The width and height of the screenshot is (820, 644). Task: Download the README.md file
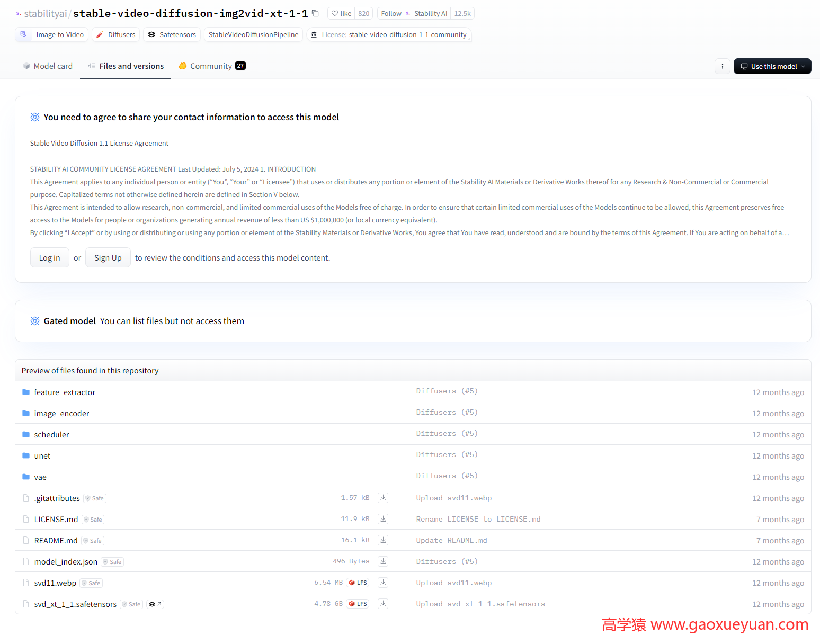[383, 540]
